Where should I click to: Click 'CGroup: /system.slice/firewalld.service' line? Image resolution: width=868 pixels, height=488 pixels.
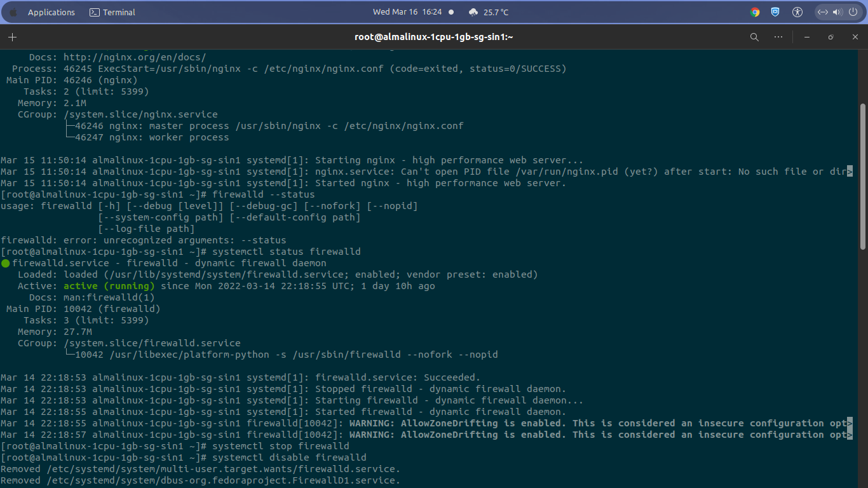point(129,343)
